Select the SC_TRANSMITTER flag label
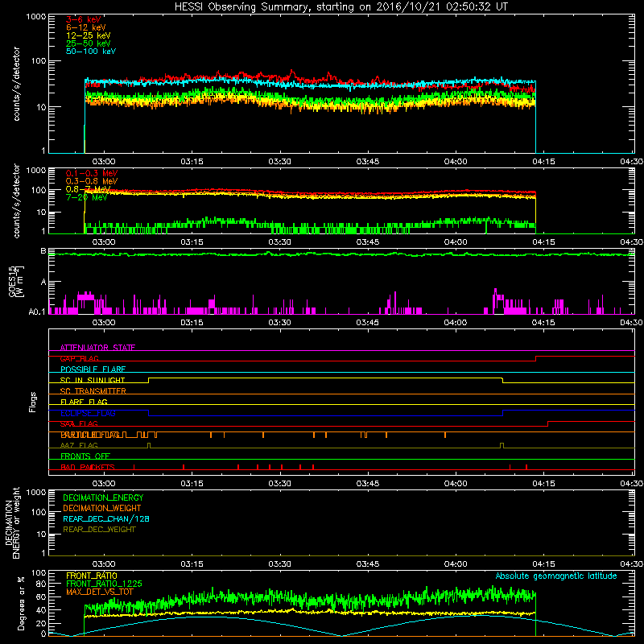Image resolution: width=644 pixels, height=644 pixels. tap(93, 391)
